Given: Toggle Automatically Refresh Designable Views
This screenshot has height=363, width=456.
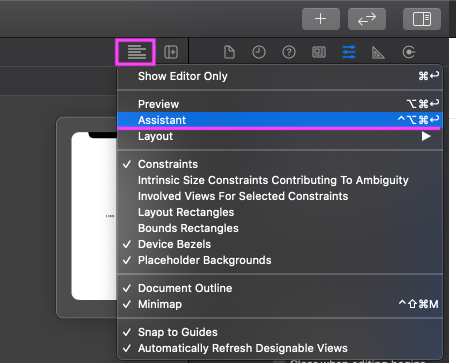Looking at the screenshot, I should [280, 348].
